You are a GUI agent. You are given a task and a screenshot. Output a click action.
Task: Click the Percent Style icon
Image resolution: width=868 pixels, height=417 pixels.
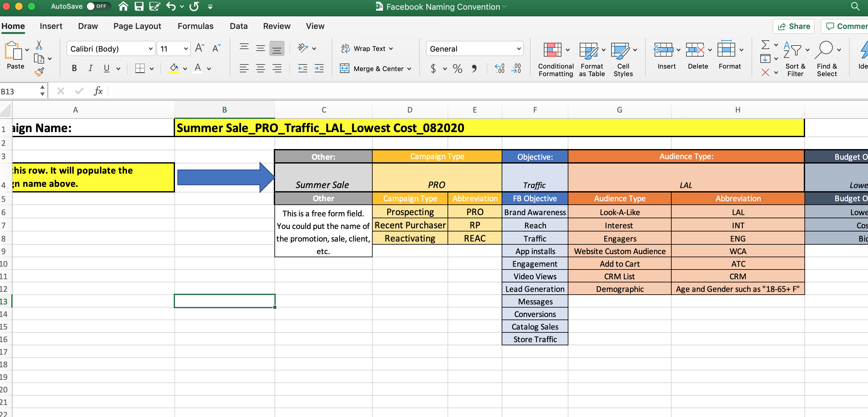pyautogui.click(x=457, y=69)
